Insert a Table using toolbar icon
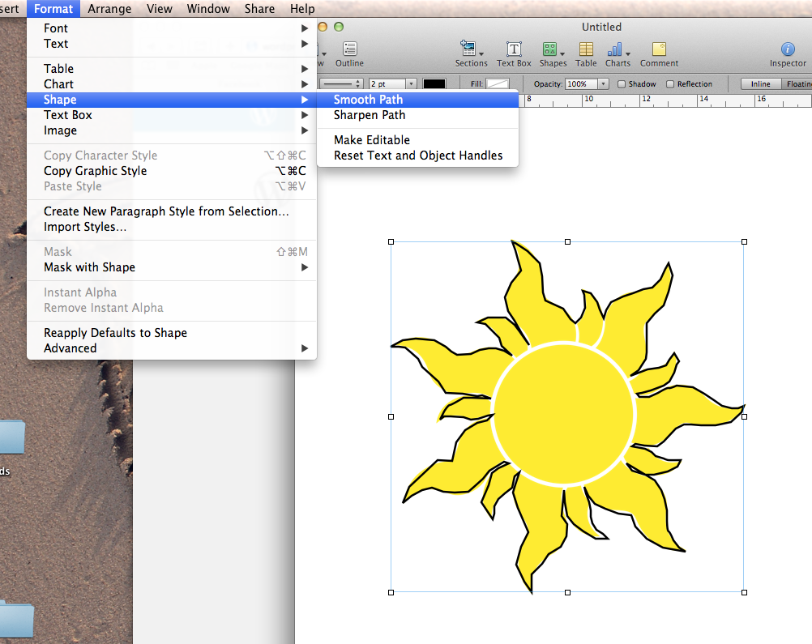This screenshot has width=812, height=644. (x=586, y=50)
